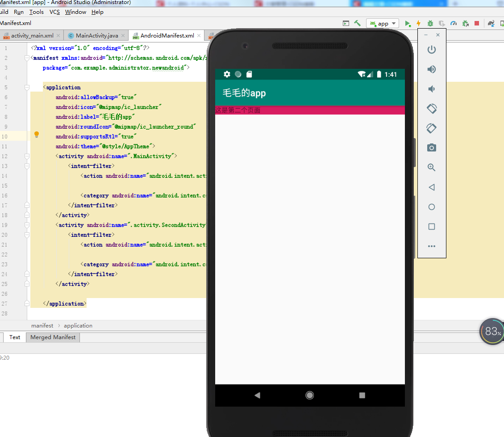504x437 pixels.
Task: Open the Help menu
Action: [x=97, y=12]
